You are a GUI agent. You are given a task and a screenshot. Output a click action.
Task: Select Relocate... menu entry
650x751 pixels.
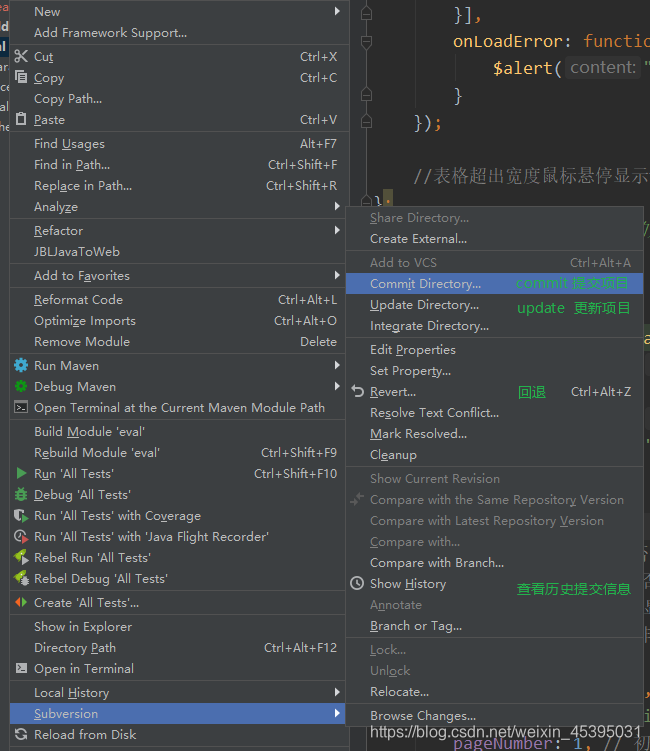click(x=494, y=692)
